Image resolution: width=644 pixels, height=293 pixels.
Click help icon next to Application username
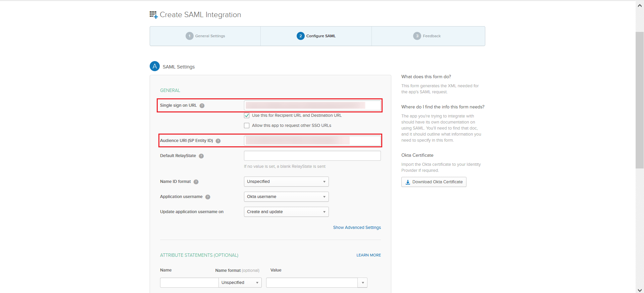(208, 197)
